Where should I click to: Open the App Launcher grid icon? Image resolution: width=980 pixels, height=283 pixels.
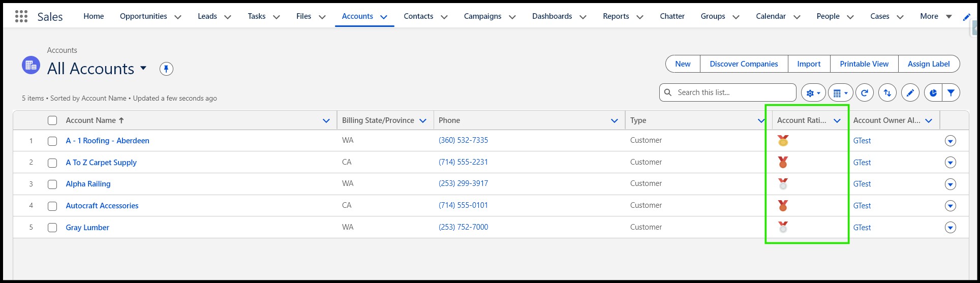(x=21, y=16)
